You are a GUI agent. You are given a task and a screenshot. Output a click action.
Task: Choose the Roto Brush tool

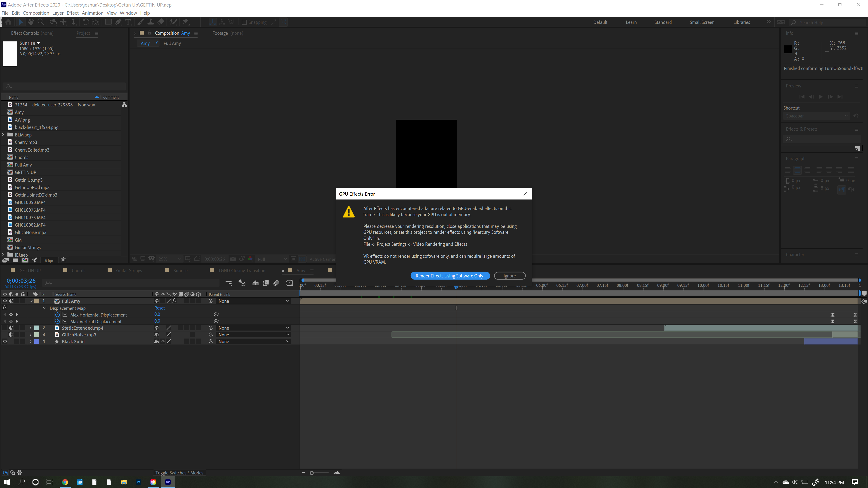pyautogui.click(x=174, y=22)
